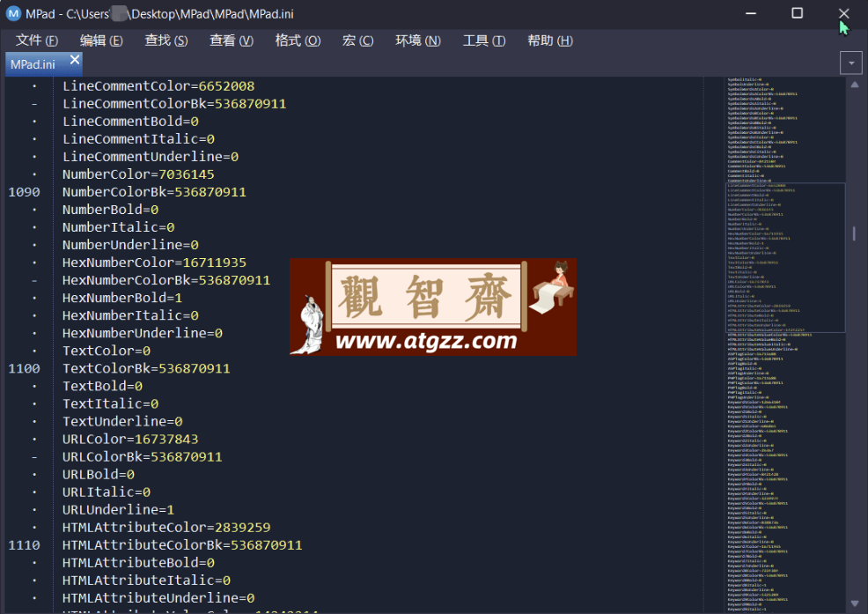This screenshot has width=868, height=614.
Task: Collapse fold marker beside LineCommentColorBk line
Action: (34, 104)
